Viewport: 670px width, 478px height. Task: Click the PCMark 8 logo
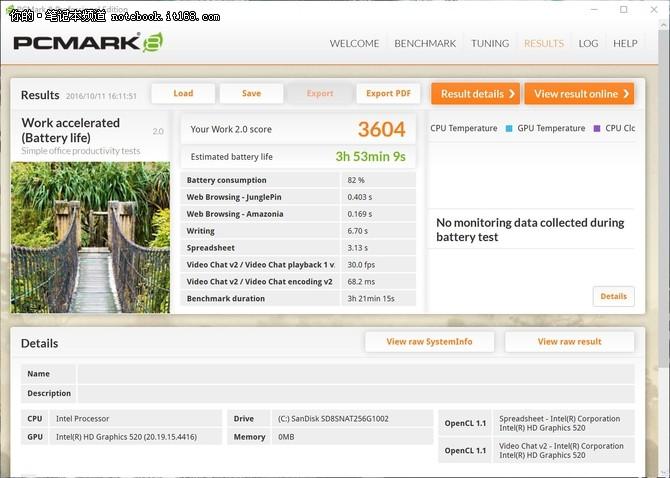pyautogui.click(x=87, y=42)
